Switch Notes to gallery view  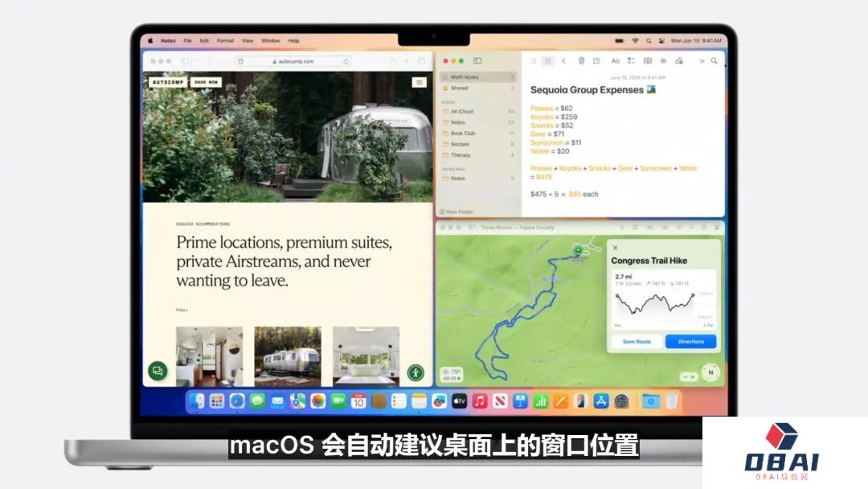click(x=548, y=61)
